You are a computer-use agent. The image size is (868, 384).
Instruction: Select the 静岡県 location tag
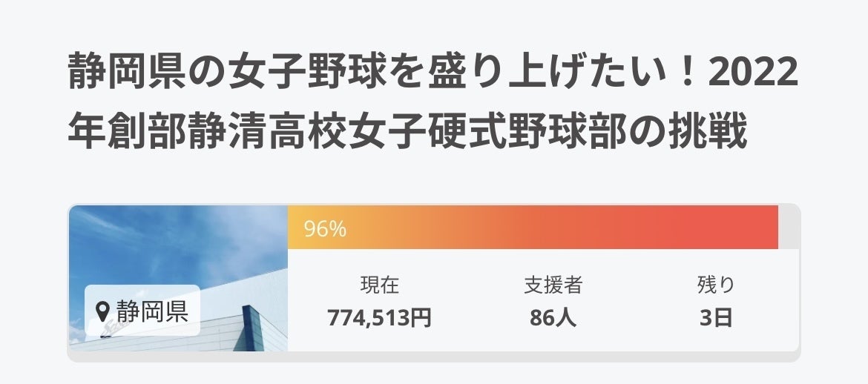click(142, 309)
